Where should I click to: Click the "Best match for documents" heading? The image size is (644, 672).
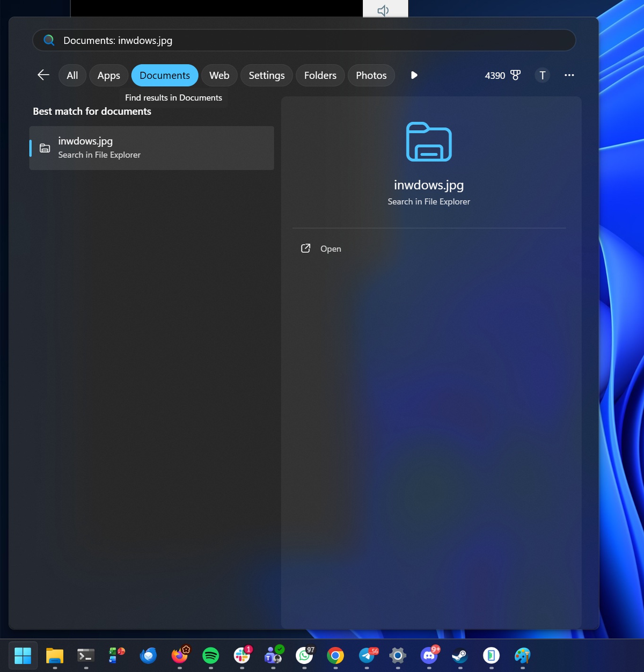(92, 111)
